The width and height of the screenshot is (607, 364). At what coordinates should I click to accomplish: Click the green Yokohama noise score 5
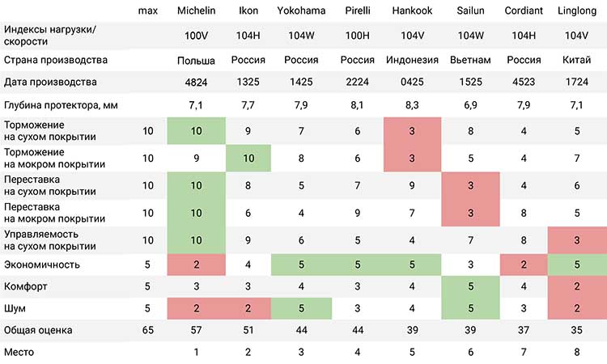(301, 308)
